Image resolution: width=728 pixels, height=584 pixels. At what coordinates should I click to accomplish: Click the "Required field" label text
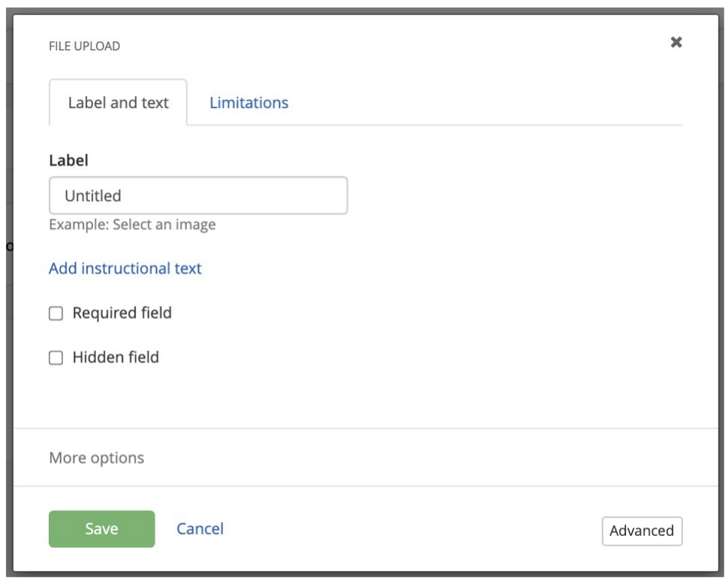click(x=122, y=313)
